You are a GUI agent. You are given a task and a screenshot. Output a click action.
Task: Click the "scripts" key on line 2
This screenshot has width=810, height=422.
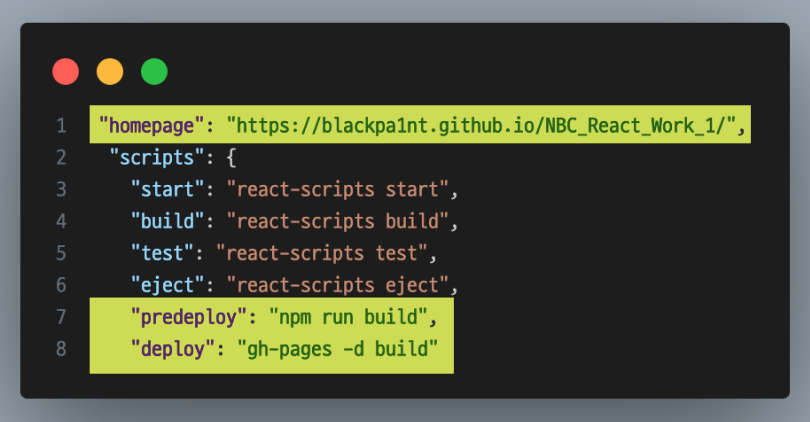(157, 158)
